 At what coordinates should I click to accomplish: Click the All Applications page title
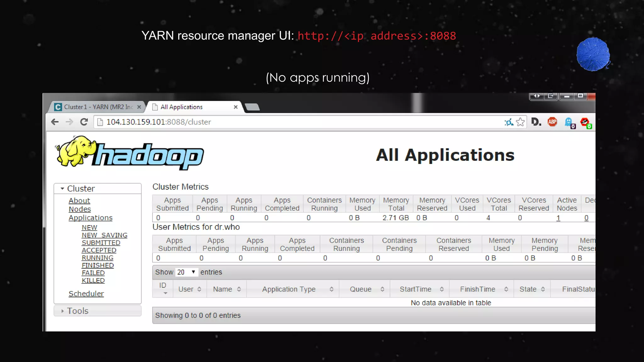click(x=445, y=155)
